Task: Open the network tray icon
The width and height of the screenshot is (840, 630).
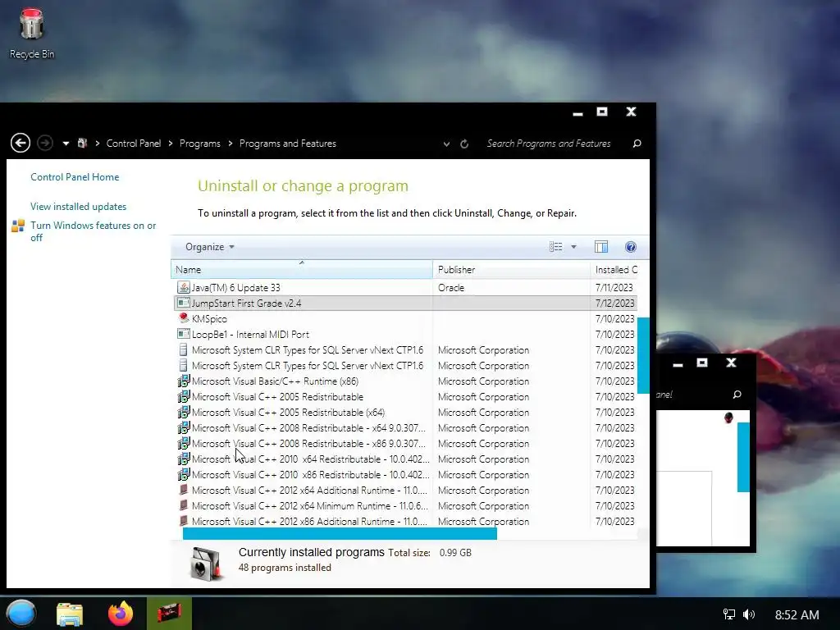Action: pyautogui.click(x=729, y=614)
